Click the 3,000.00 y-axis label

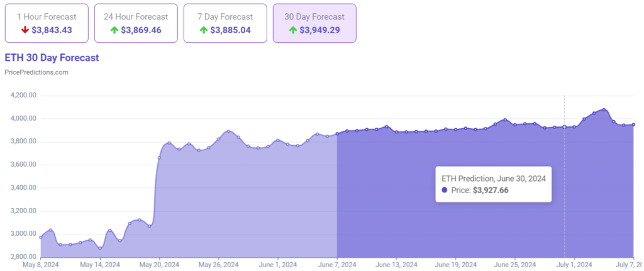pos(23,234)
